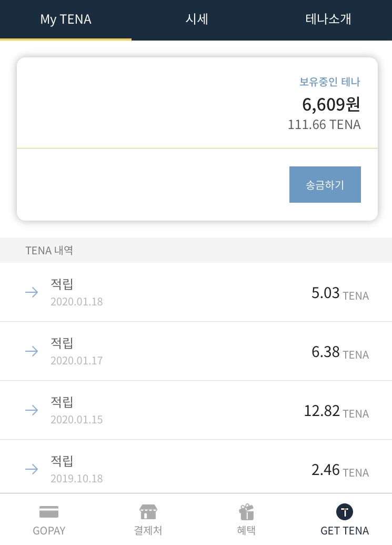
Task: Open the 5.03 TENA transaction row
Action: [196, 292]
